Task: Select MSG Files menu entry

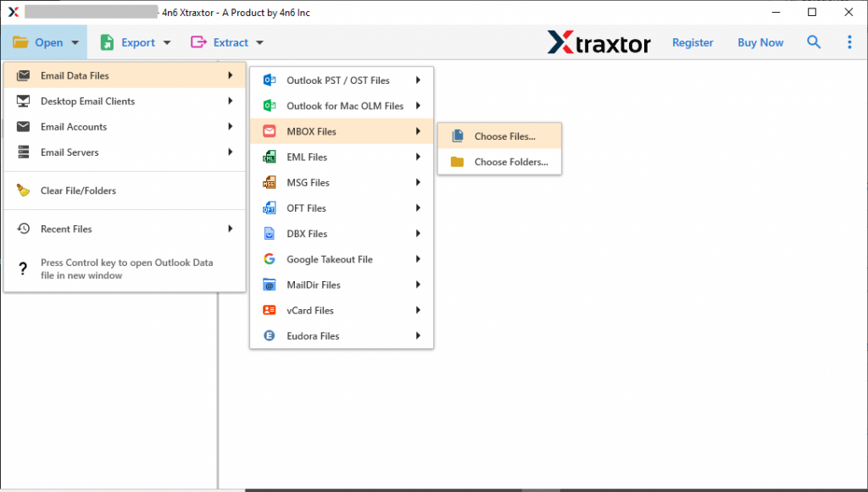Action: coord(342,182)
